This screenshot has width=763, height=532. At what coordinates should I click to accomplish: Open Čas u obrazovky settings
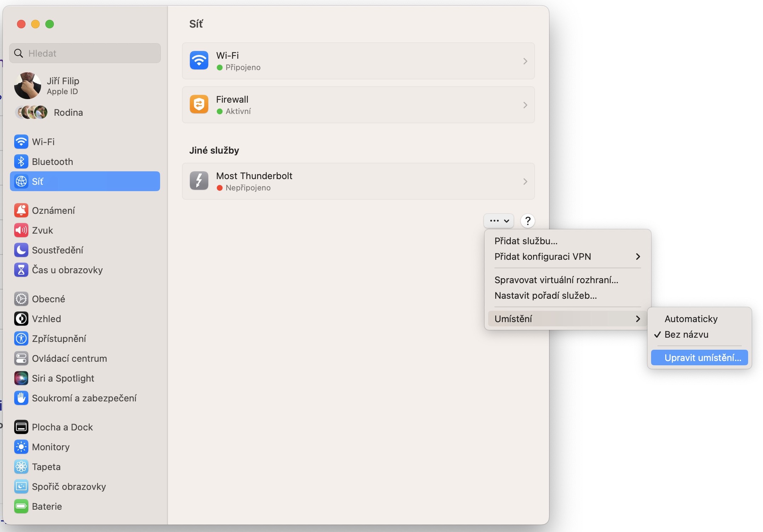(x=67, y=270)
